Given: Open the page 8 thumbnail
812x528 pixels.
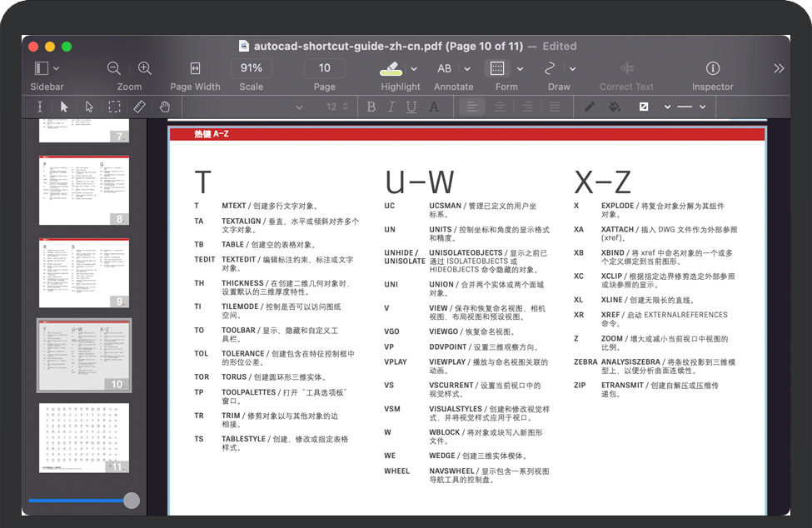Looking at the screenshot, I should pos(84,190).
